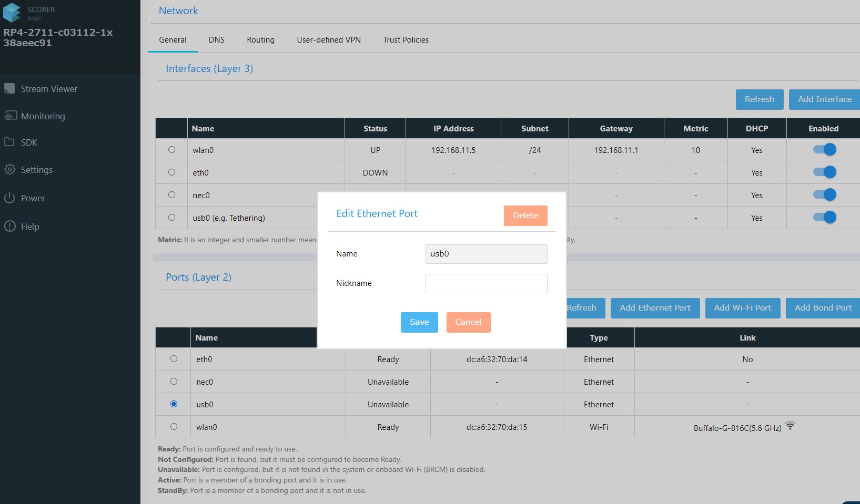Click Save in Edit Ethernet Port dialog
Image resolution: width=860 pixels, height=504 pixels.
pyautogui.click(x=419, y=322)
